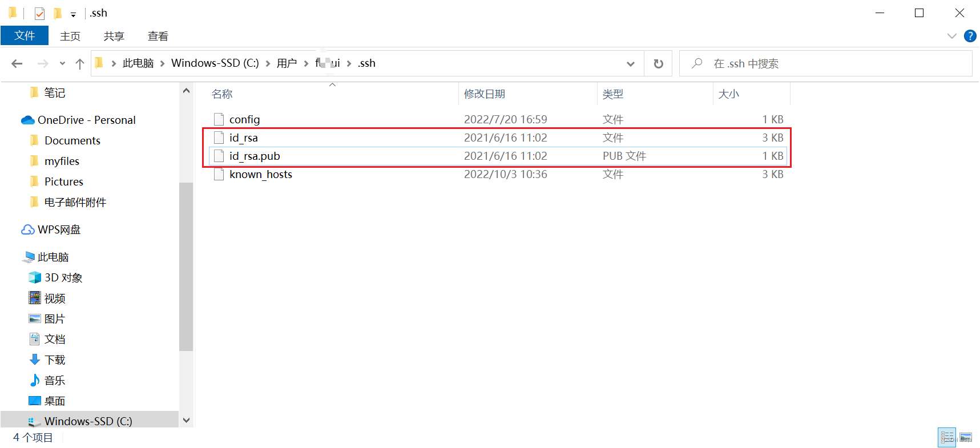Open 下载 folder in sidebar
This screenshot has width=980, height=448.
pyautogui.click(x=55, y=360)
